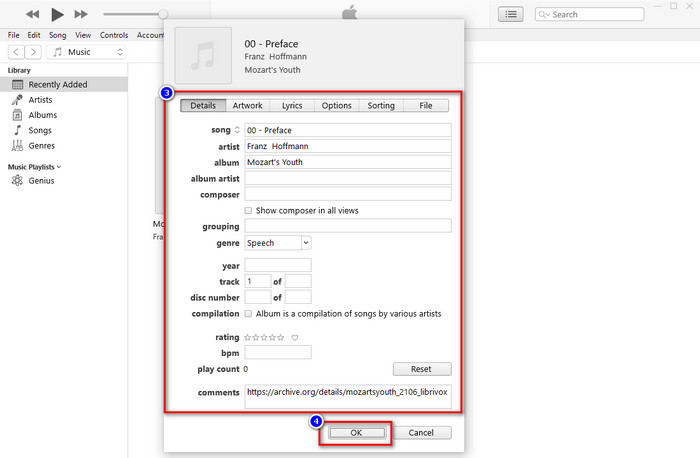Confirm with the OK button
The image size is (700, 458).
point(356,433)
